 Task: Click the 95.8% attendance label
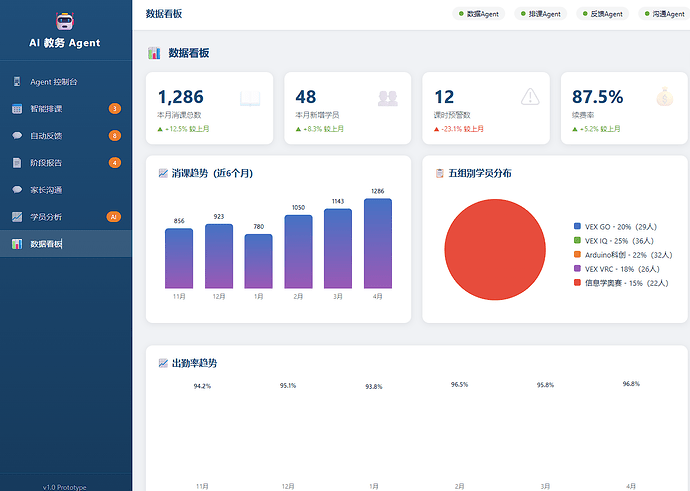pyautogui.click(x=545, y=385)
